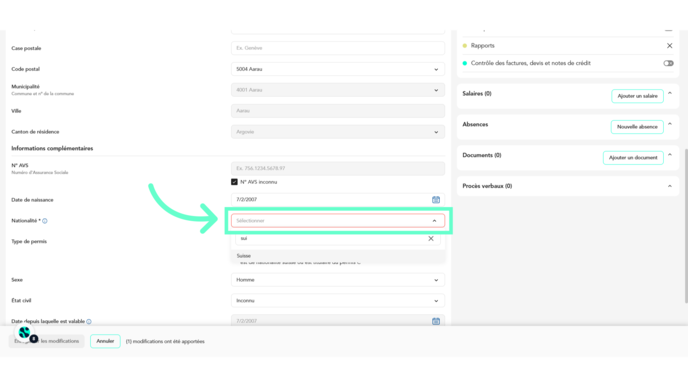Click the page vertical scrollbar

point(686,226)
